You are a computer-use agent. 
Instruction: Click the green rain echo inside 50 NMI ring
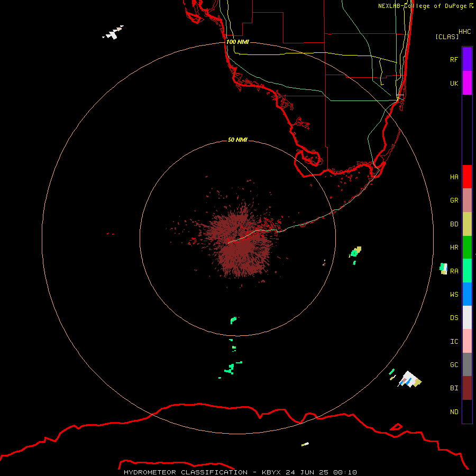point(233,320)
